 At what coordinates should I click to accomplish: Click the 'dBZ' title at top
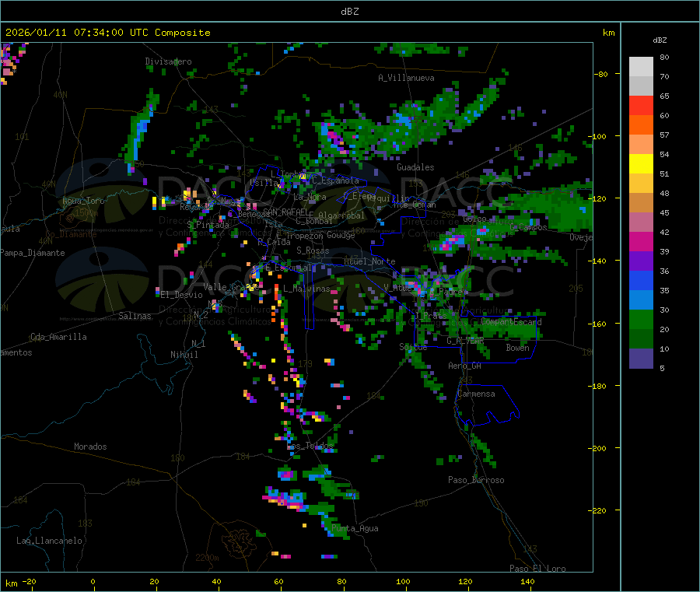(x=349, y=12)
